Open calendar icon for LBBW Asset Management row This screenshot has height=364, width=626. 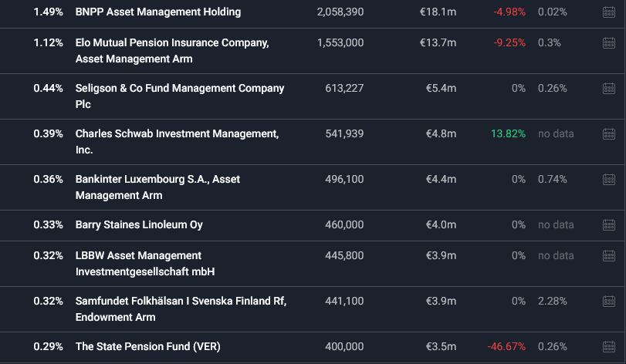tap(609, 255)
